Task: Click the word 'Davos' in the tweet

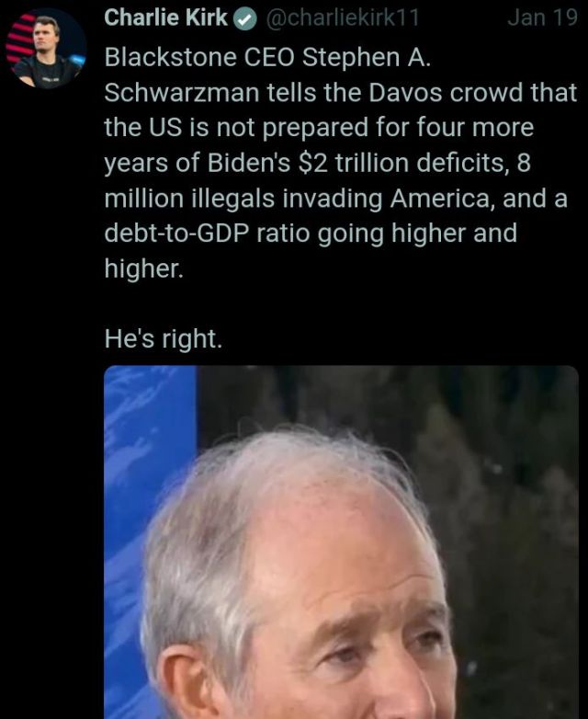Action: coord(405,93)
